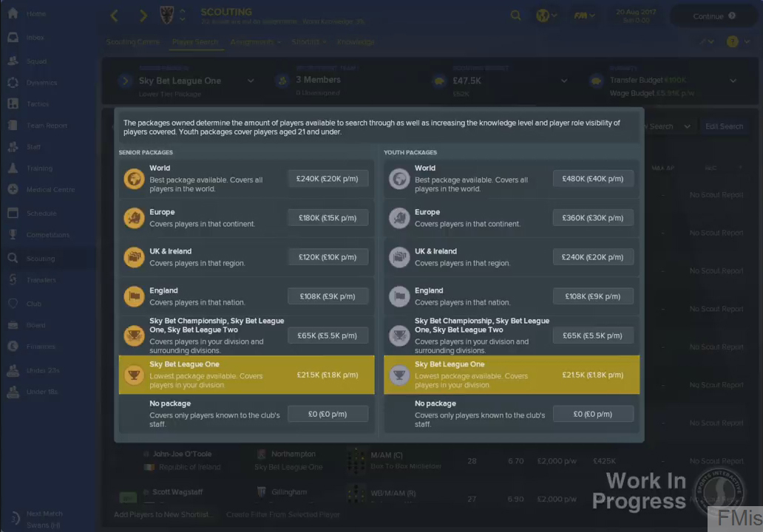Click the Home sidebar icon
This screenshot has height=532, width=763.
point(13,13)
